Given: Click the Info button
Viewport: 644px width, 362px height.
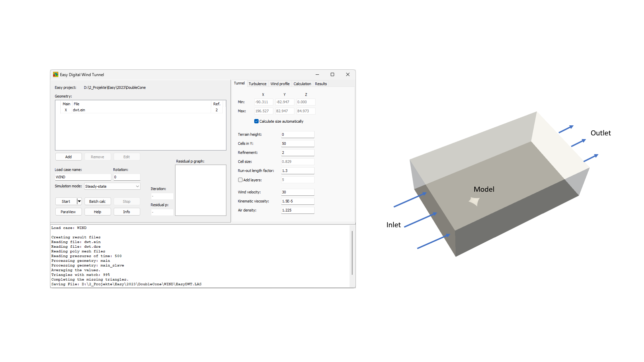Looking at the screenshot, I should pyautogui.click(x=126, y=212).
